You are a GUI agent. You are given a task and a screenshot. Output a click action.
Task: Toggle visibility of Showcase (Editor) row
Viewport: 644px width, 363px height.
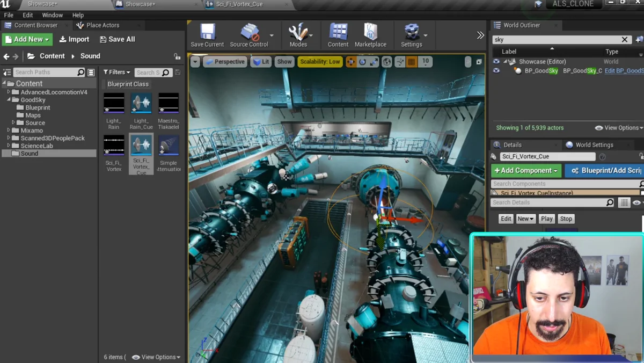(x=496, y=62)
